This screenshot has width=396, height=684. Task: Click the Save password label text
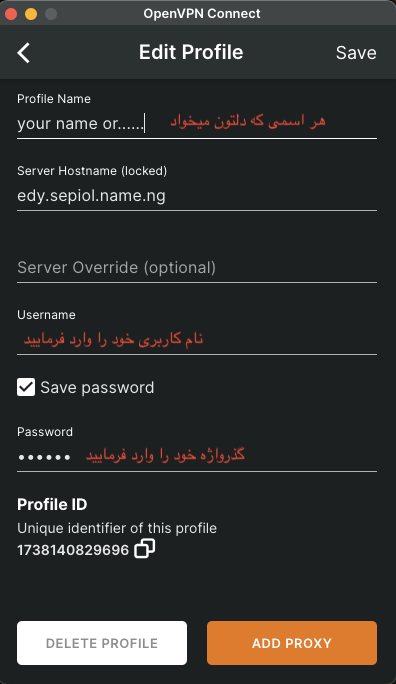pyautogui.click(x=97, y=387)
